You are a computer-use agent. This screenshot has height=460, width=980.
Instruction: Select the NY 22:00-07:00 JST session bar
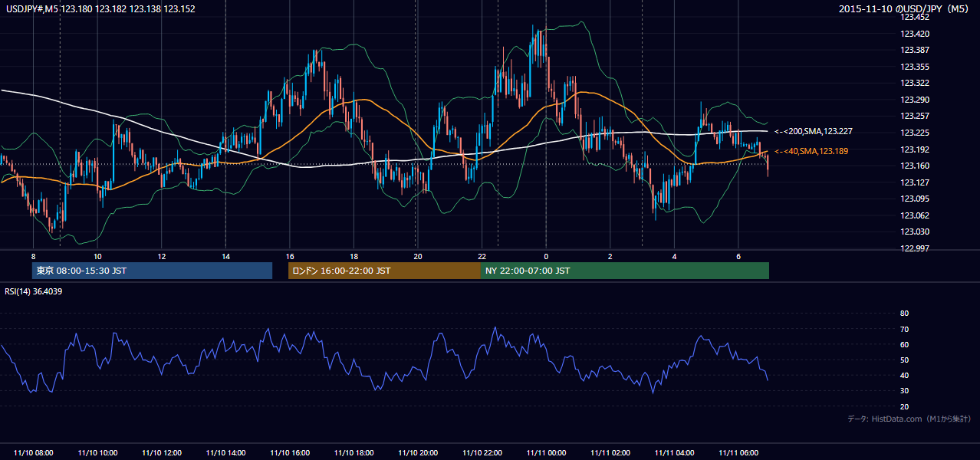point(625,271)
